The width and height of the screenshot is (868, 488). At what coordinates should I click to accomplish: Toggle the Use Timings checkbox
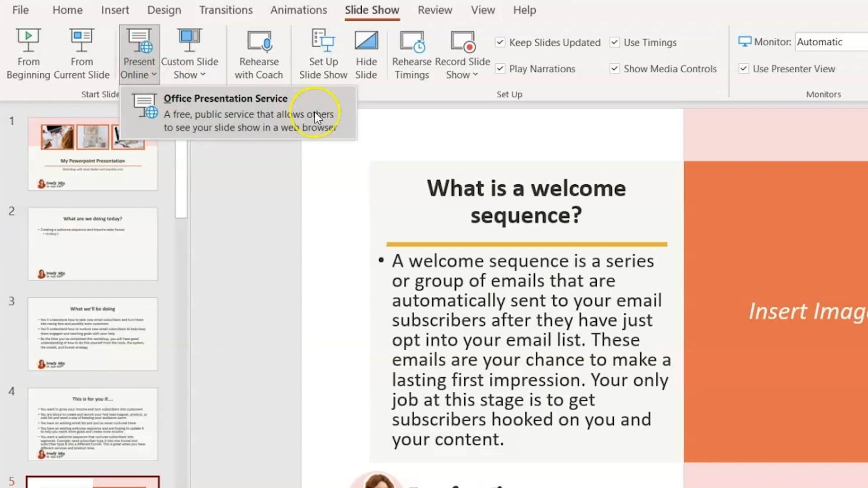615,42
